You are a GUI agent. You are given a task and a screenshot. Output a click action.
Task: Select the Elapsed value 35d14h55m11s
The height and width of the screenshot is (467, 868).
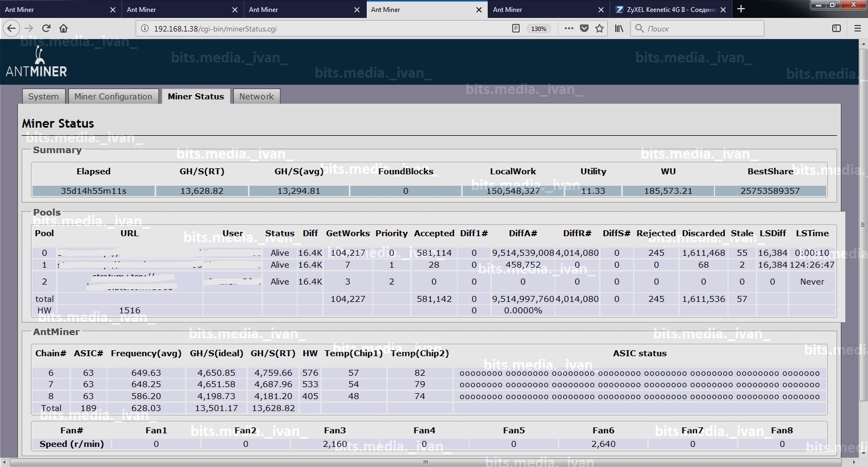pos(93,191)
